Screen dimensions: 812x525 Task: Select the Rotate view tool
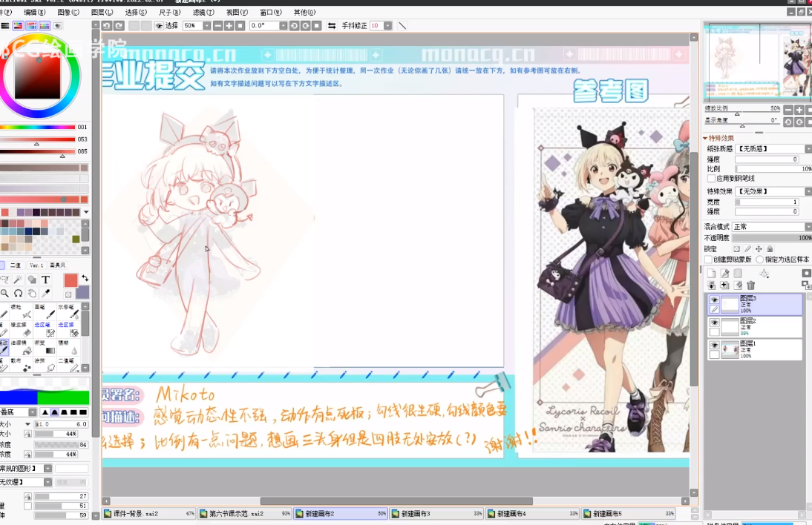tap(18, 294)
